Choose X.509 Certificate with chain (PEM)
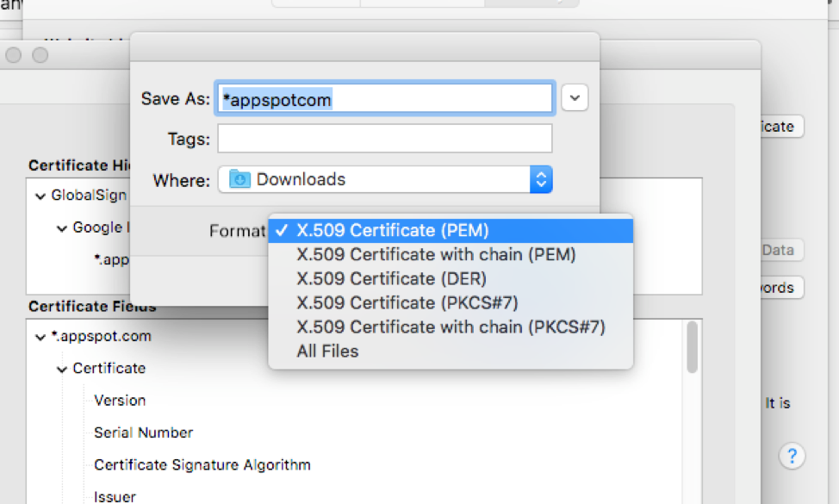 436,255
